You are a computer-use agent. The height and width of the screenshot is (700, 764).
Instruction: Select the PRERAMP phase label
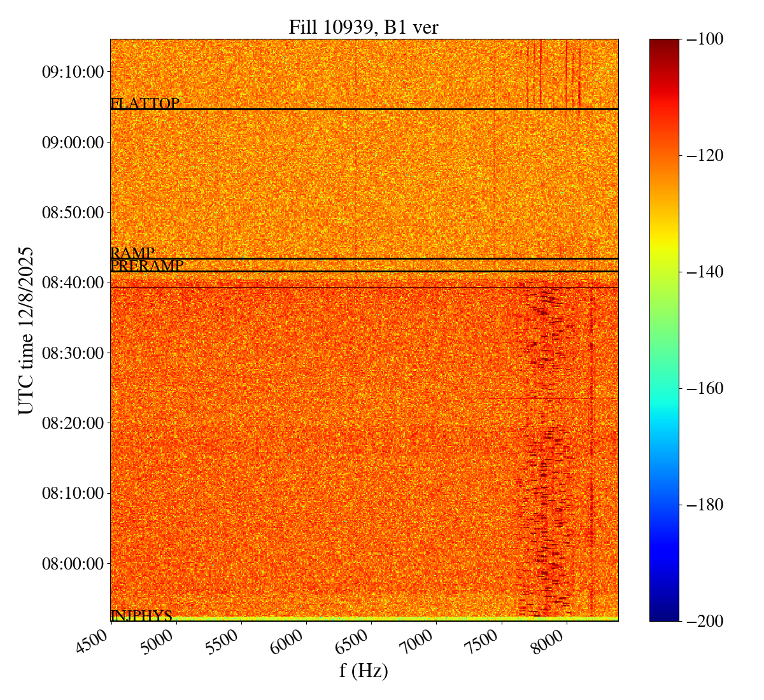click(x=147, y=266)
